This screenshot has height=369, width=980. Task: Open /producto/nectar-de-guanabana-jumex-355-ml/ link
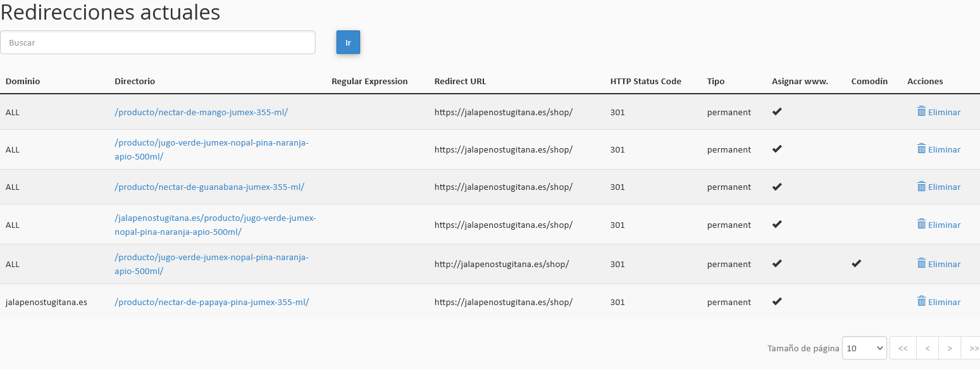(209, 187)
